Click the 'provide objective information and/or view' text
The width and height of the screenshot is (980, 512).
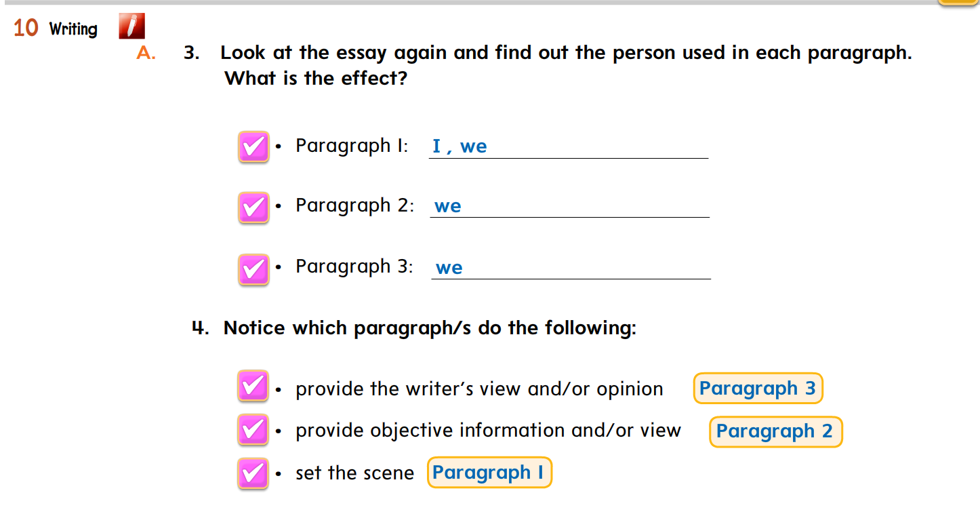coord(488,431)
